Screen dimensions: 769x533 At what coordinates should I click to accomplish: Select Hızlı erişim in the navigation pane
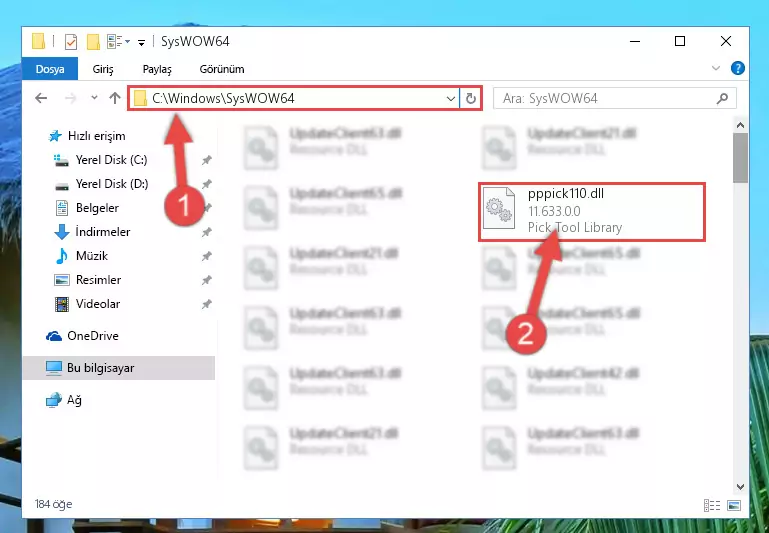click(97, 136)
